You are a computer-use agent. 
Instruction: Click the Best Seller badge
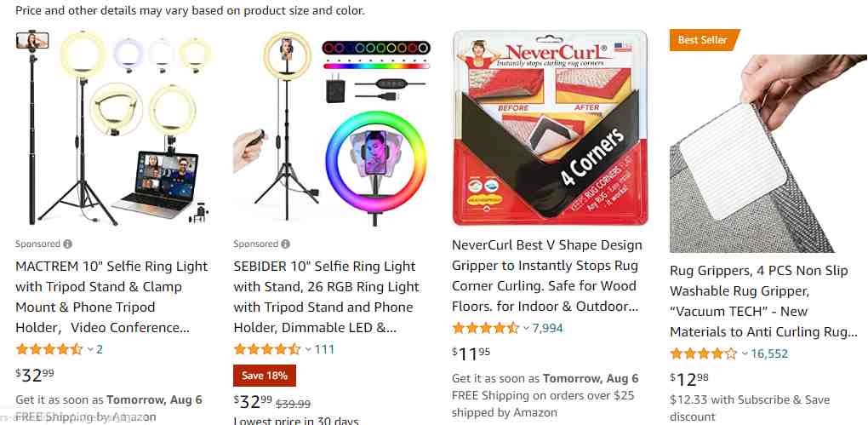coord(704,40)
